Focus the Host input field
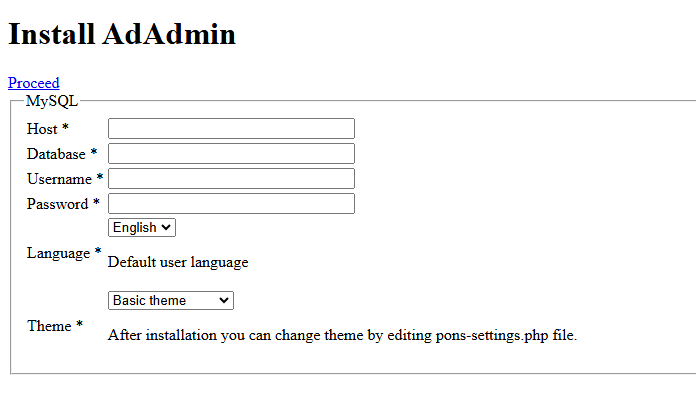 pyautogui.click(x=231, y=129)
